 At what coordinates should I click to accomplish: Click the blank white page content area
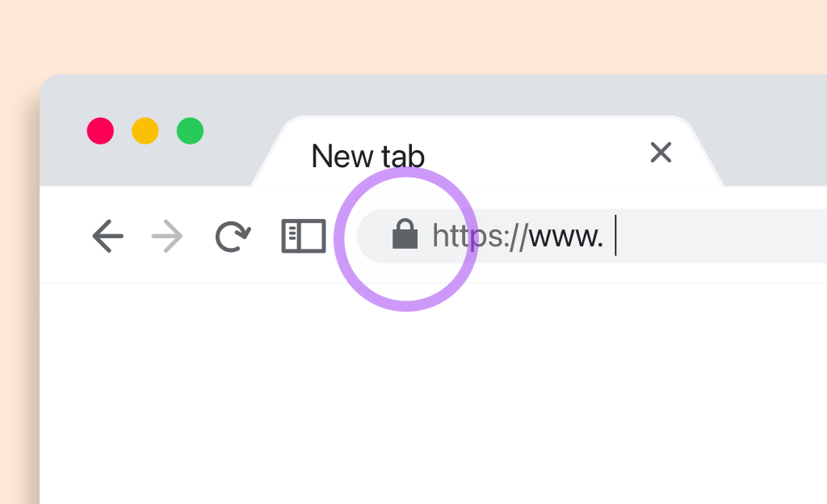pyautogui.click(x=433, y=393)
